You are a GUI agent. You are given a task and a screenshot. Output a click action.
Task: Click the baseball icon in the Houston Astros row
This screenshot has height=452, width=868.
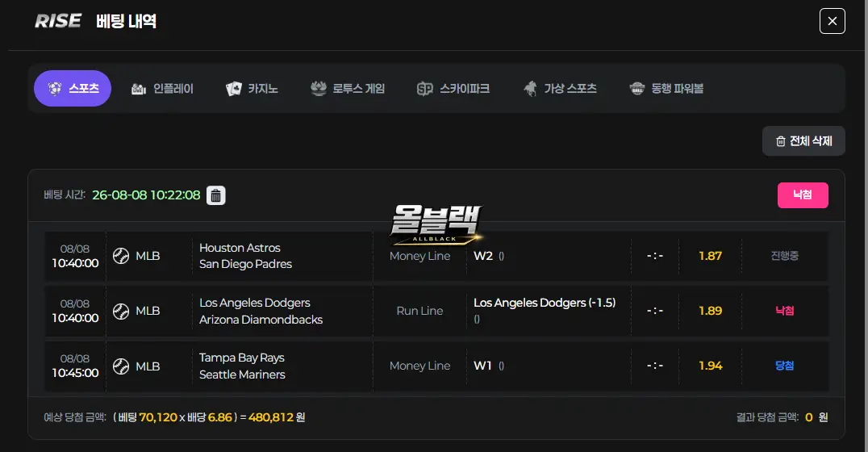pyautogui.click(x=121, y=256)
